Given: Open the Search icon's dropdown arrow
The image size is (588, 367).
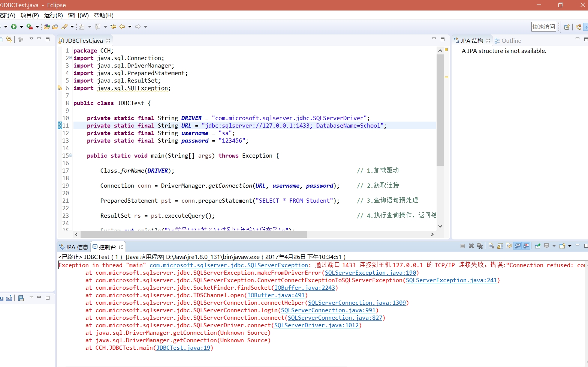Looking at the screenshot, I should (x=72, y=27).
